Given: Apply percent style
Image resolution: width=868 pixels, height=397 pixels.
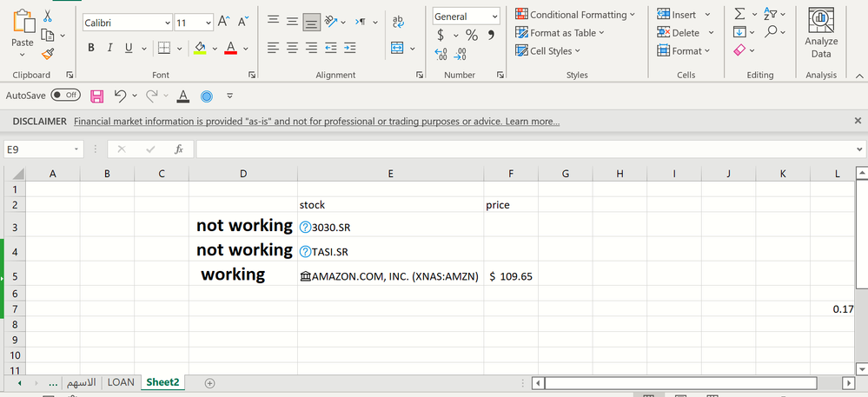Looking at the screenshot, I should (472, 36).
